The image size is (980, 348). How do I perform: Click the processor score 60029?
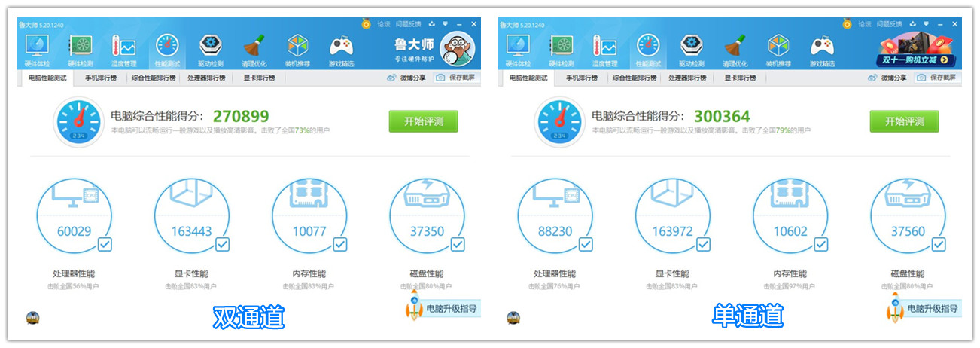coord(73,231)
